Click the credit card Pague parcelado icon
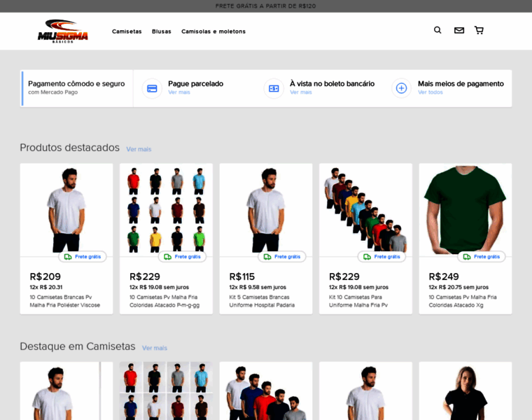This screenshot has width=532, height=420. point(152,88)
